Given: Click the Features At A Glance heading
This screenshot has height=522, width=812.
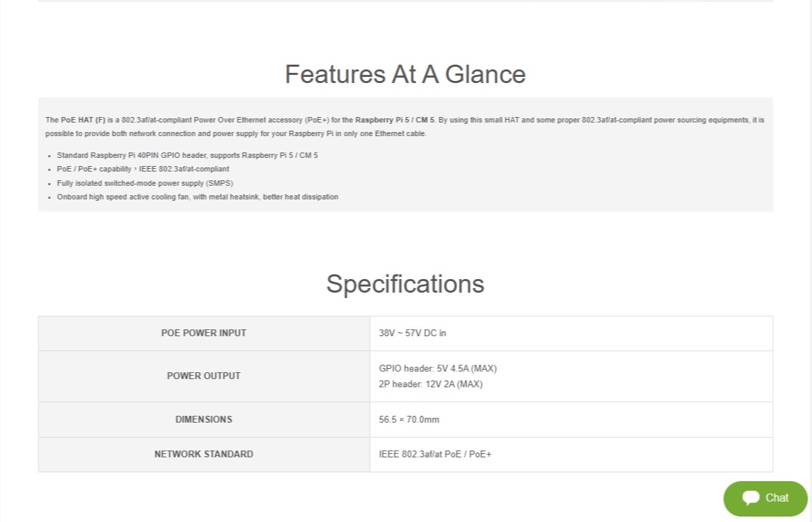Looking at the screenshot, I should pos(405,74).
